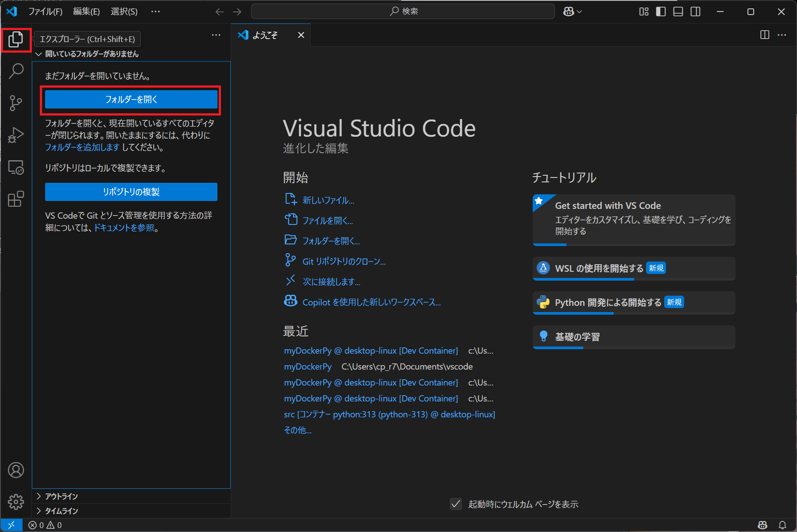Toggle the bottom panel visibility
This screenshot has height=532, width=797.
click(x=678, y=12)
